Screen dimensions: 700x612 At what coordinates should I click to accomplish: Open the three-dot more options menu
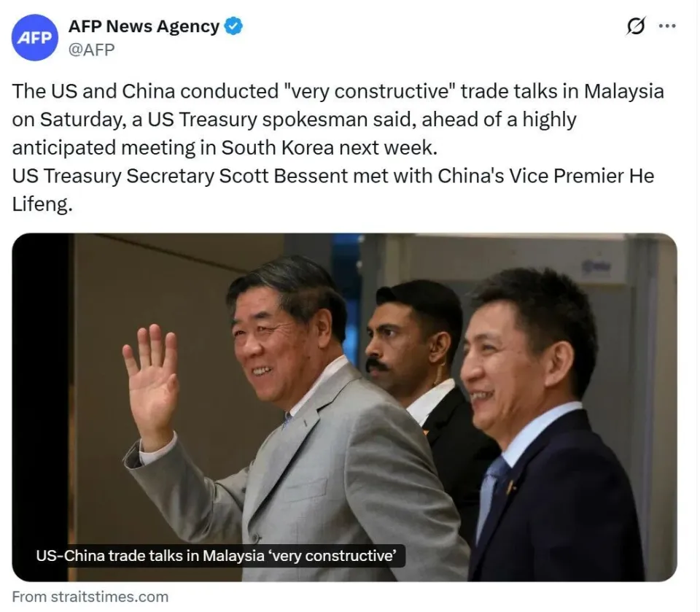[667, 26]
